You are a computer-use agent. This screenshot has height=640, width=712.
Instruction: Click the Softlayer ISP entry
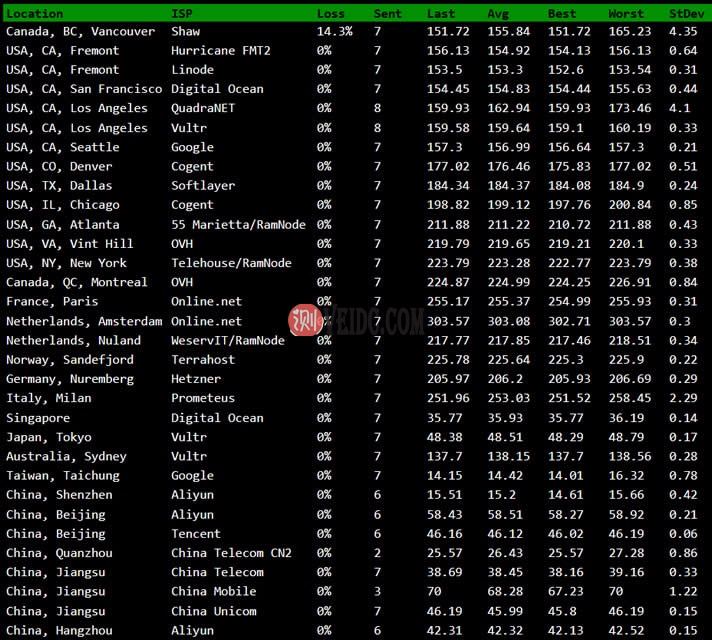tap(203, 185)
